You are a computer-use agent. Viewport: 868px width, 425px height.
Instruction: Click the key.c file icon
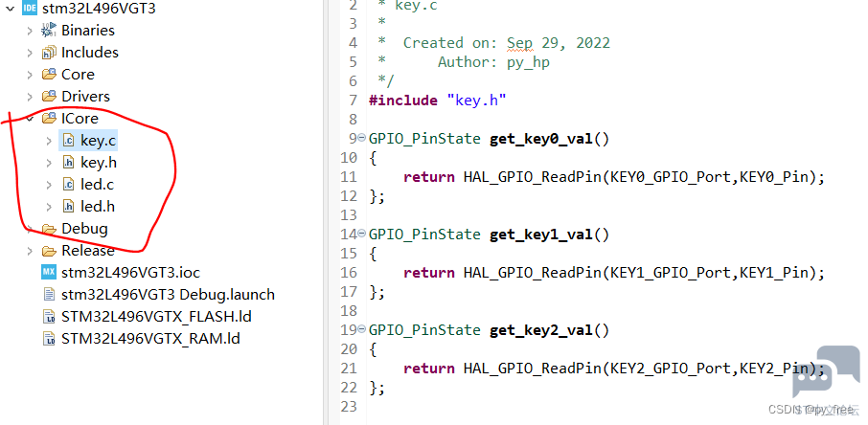coord(68,140)
